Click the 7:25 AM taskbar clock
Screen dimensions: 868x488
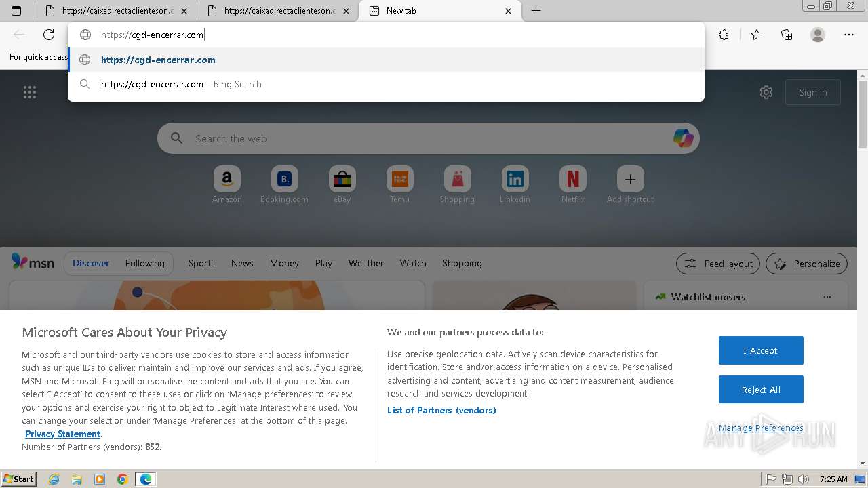(833, 479)
